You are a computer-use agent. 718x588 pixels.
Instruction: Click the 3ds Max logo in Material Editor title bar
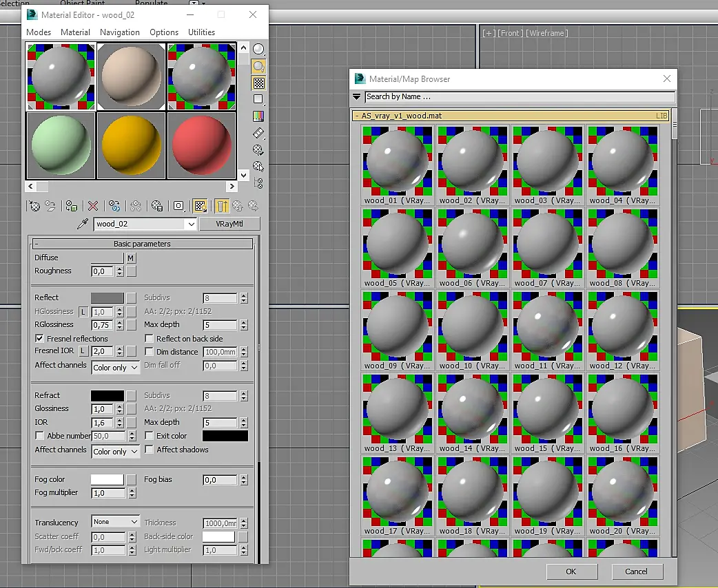32,14
